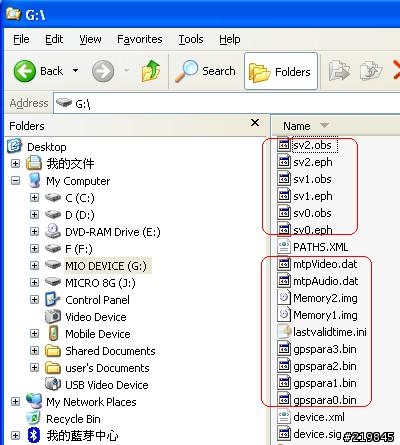400x445 pixels.
Task: Open the View menu
Action: 90,39
